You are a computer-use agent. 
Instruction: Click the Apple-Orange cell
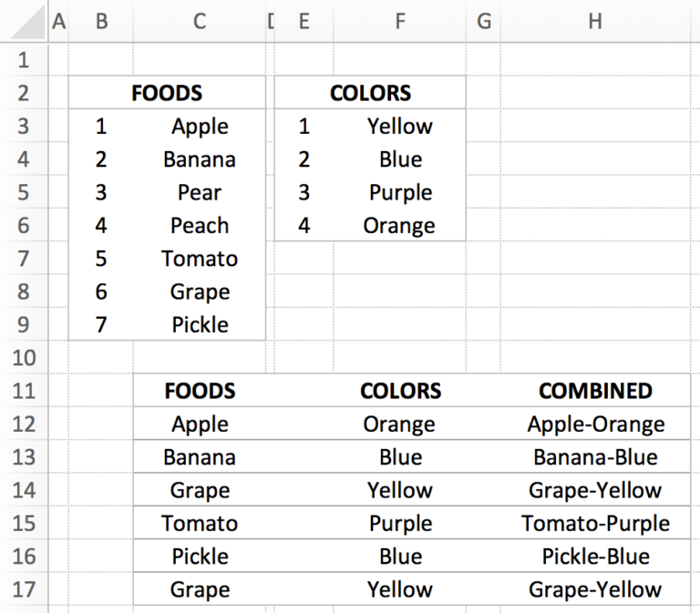[595, 424]
